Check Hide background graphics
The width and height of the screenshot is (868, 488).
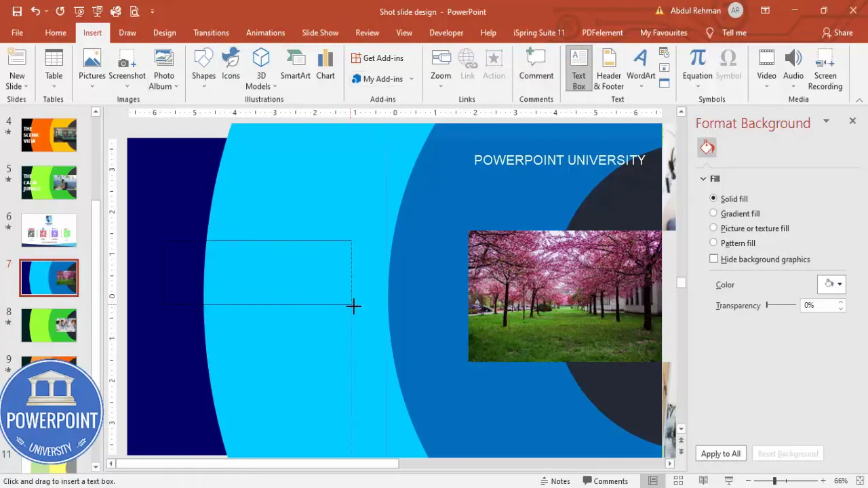click(759, 259)
